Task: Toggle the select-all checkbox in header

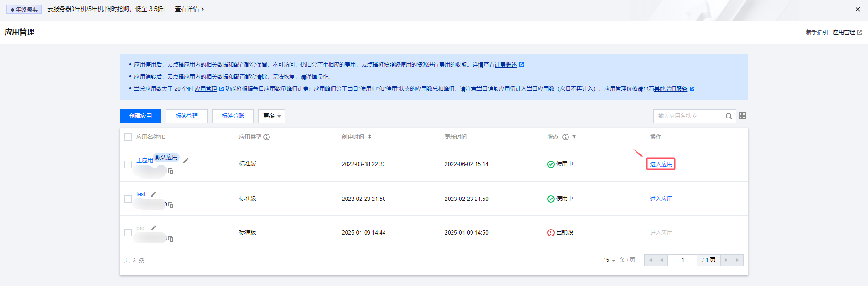Action: (128, 137)
